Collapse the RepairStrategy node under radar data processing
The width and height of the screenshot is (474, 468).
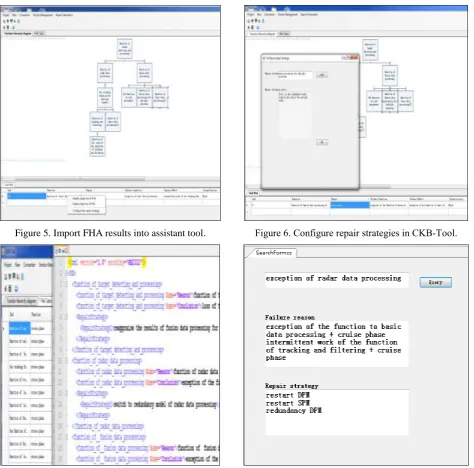tap(66, 393)
